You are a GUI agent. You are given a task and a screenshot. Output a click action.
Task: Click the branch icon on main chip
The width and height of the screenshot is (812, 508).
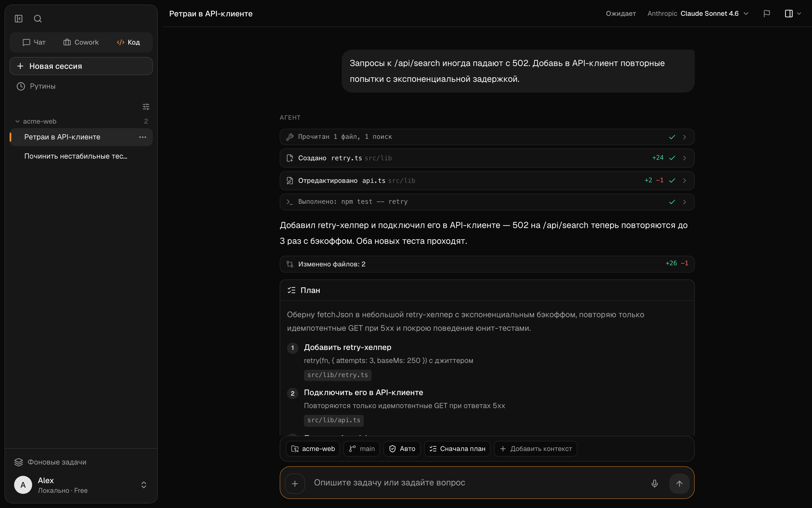coord(352,448)
